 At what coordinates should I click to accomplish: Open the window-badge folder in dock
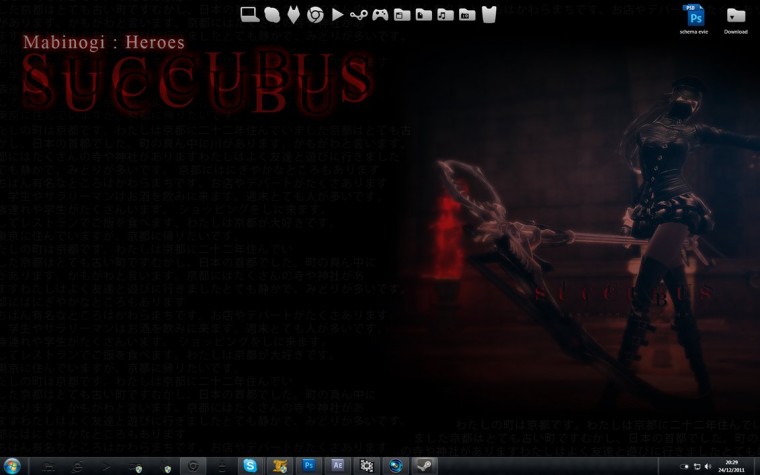402,15
